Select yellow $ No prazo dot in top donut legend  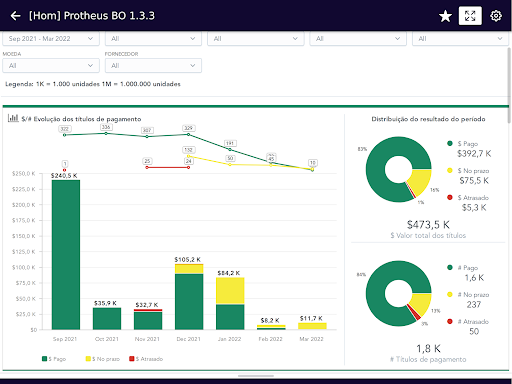coord(450,170)
